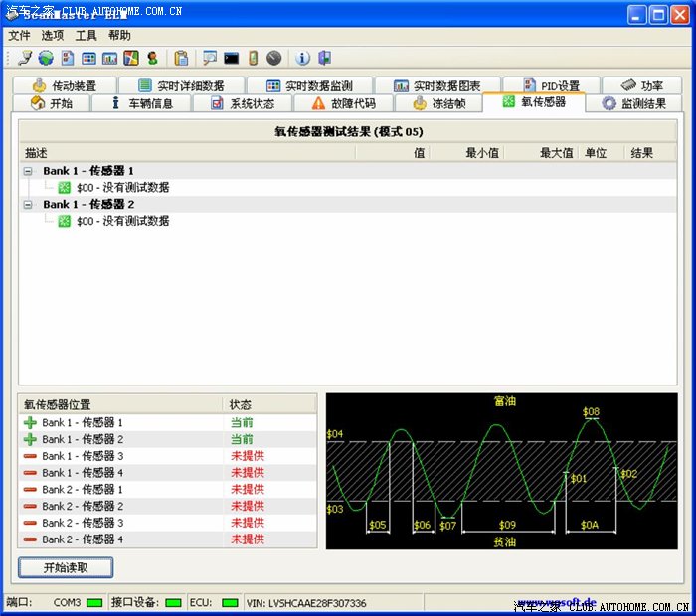Image resolution: width=696 pixels, height=616 pixels.
Task: Open the 工具 menu
Action: pyautogui.click(x=87, y=35)
